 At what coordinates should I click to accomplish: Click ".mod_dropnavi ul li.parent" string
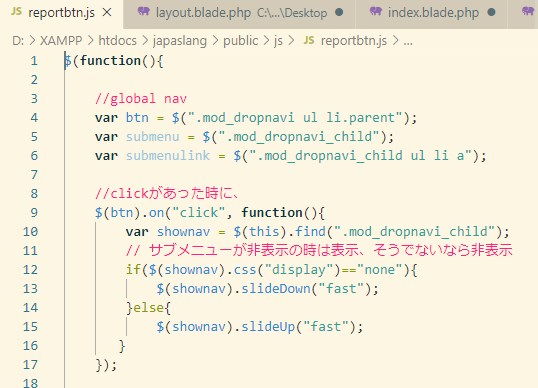[294, 118]
